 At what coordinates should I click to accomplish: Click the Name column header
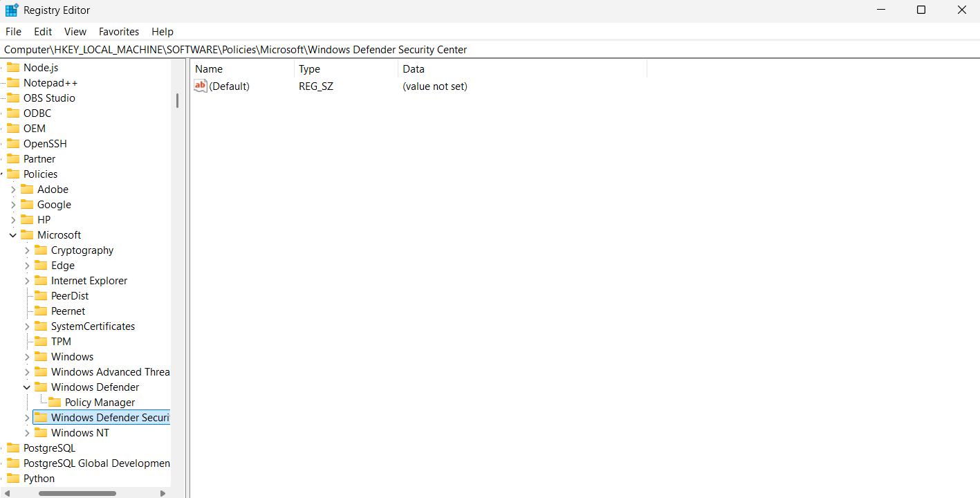(243, 69)
